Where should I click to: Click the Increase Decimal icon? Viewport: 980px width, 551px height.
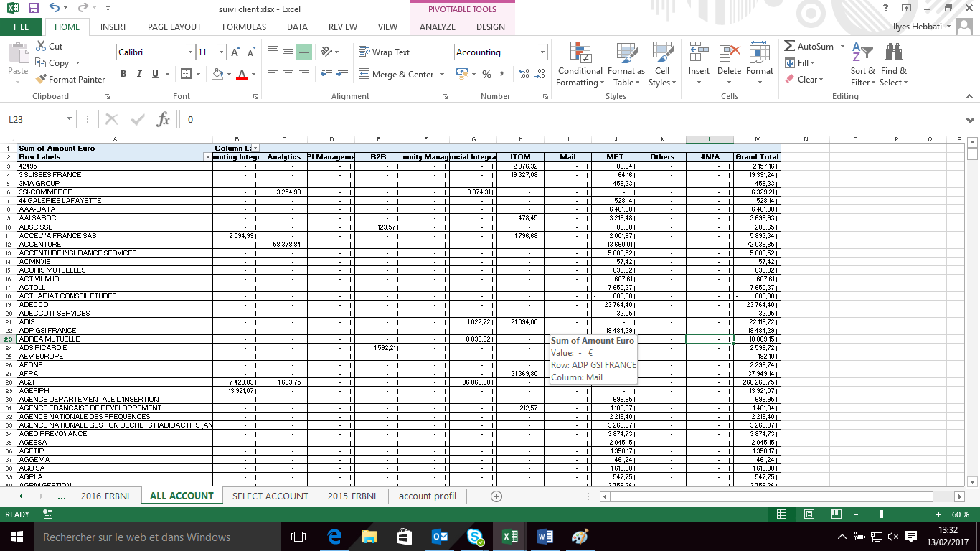[x=523, y=74]
